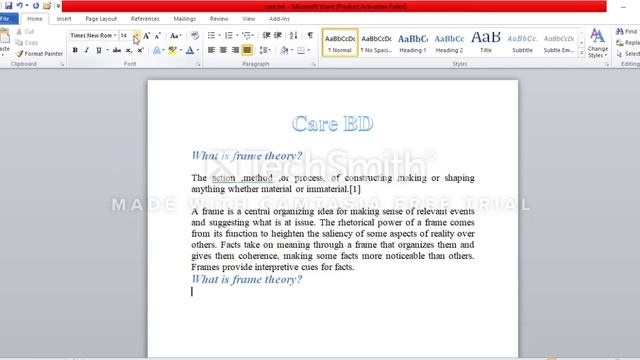The height and width of the screenshot is (360, 640).
Task: Apply shading with the paint bucket
Action: coord(284,50)
